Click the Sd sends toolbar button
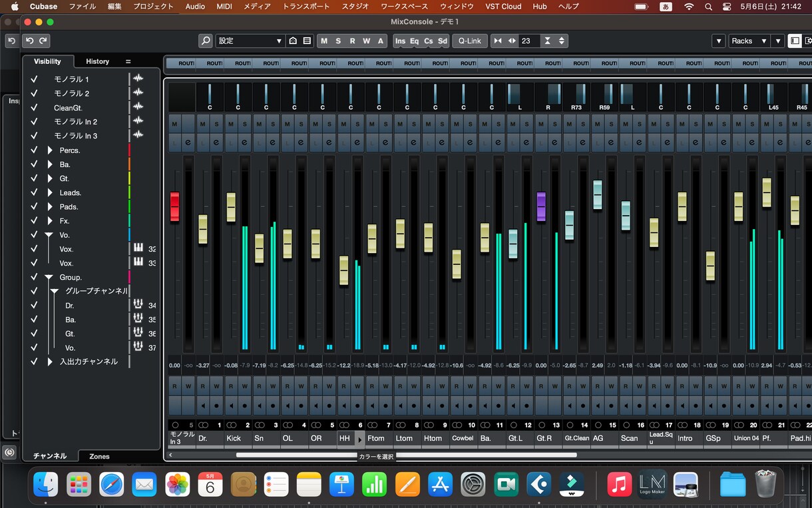This screenshot has height=508, width=812. (442, 41)
